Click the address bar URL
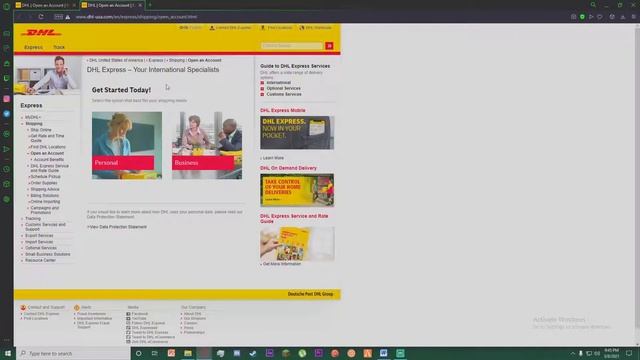The height and width of the screenshot is (360, 640). [136, 17]
